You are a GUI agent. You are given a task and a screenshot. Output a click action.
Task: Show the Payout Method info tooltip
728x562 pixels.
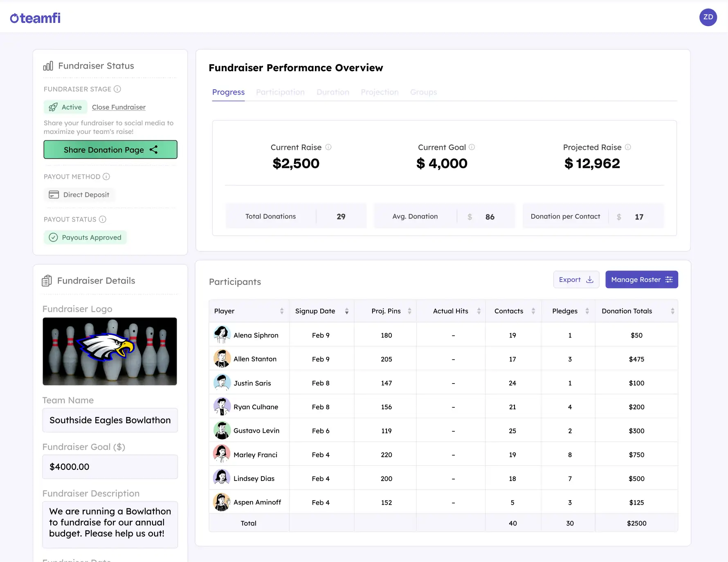tap(107, 176)
